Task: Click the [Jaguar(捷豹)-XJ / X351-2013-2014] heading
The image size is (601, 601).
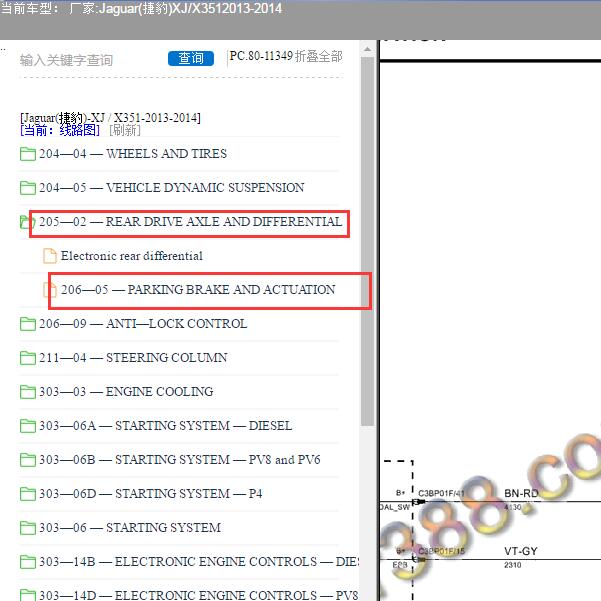Action: click(110, 118)
